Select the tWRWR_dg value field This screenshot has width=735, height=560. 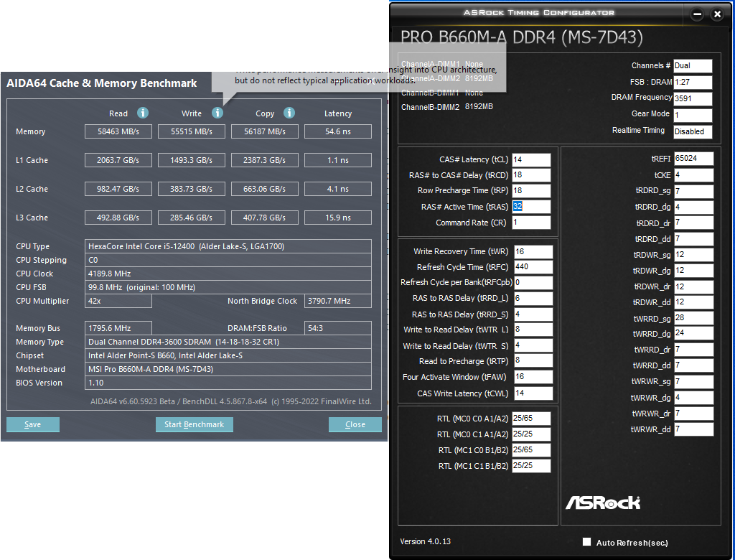point(694,398)
